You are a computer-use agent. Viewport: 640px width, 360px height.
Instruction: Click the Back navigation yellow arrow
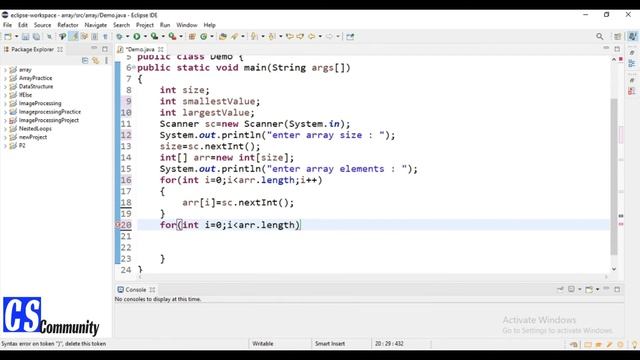pos(311,37)
